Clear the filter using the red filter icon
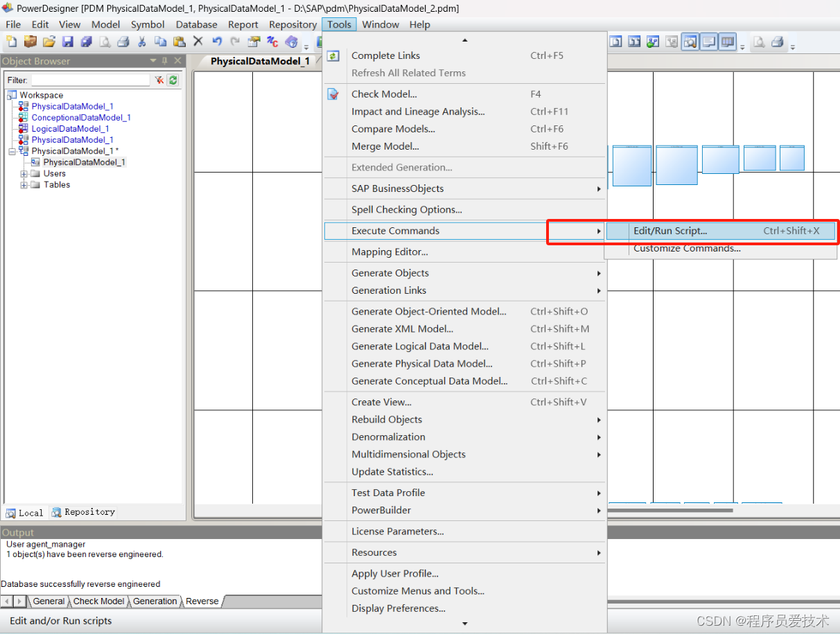840x634 pixels. point(159,80)
